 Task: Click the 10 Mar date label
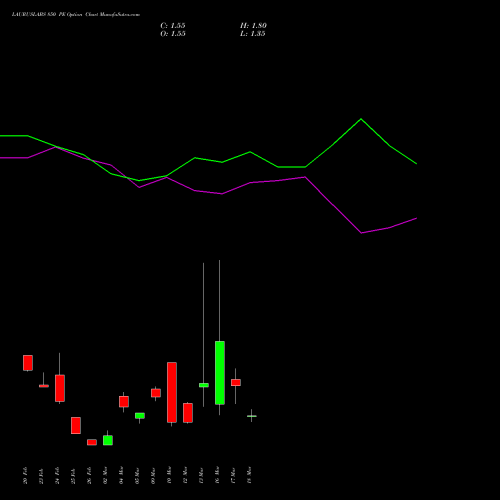[x=169, y=475]
